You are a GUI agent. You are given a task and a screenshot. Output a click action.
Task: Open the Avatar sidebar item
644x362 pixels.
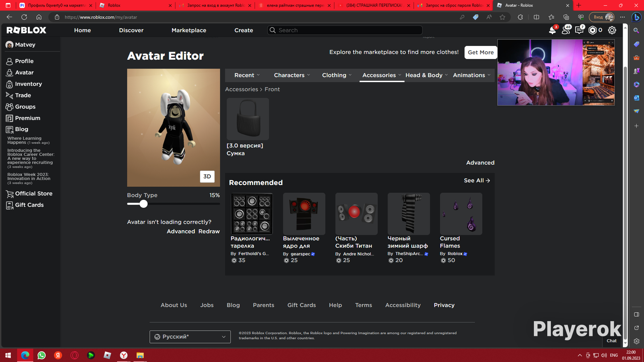24,73
